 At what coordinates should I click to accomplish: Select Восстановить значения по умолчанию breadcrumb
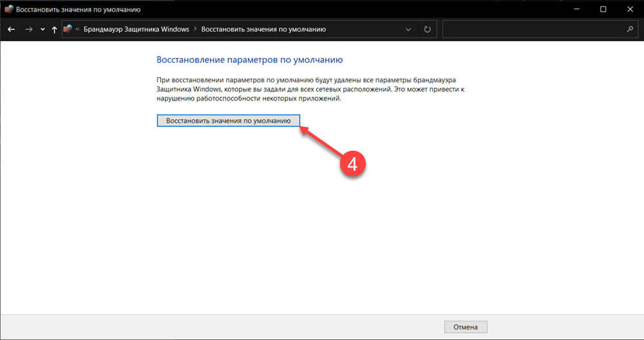click(x=263, y=29)
